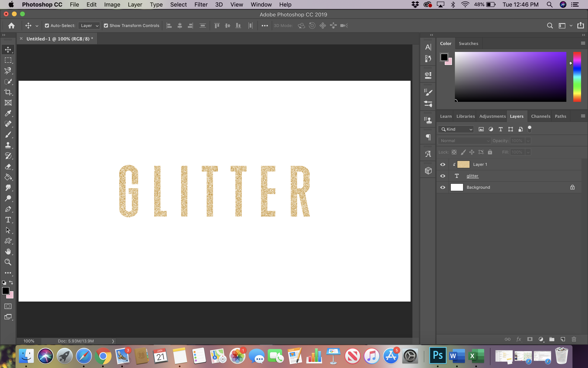Viewport: 588px width, 368px height.
Task: Open the Filter menu
Action: (x=201, y=5)
